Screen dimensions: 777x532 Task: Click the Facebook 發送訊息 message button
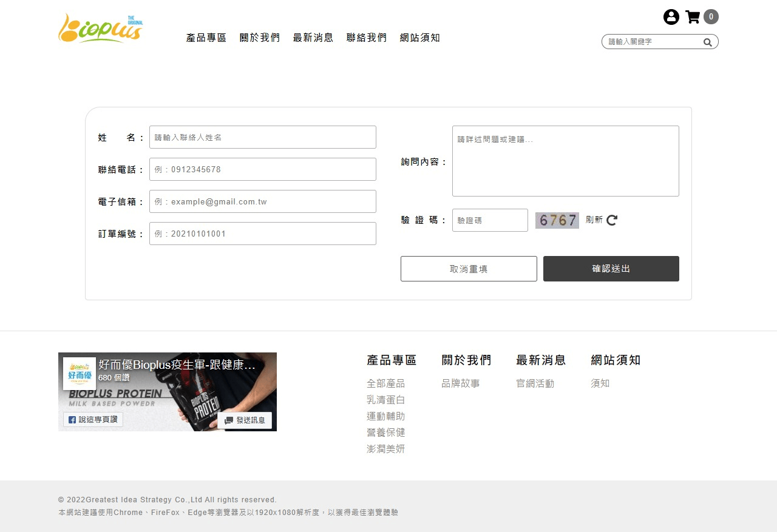click(245, 420)
